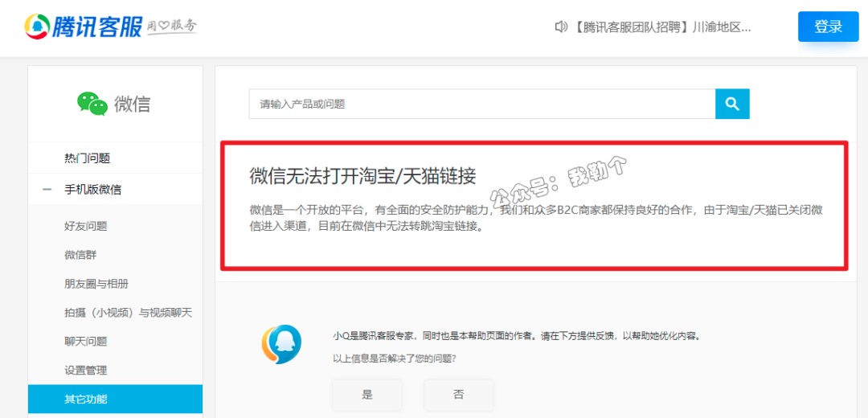The image size is (868, 418).
Task: Open the 设置管理 category
Action: (x=86, y=371)
